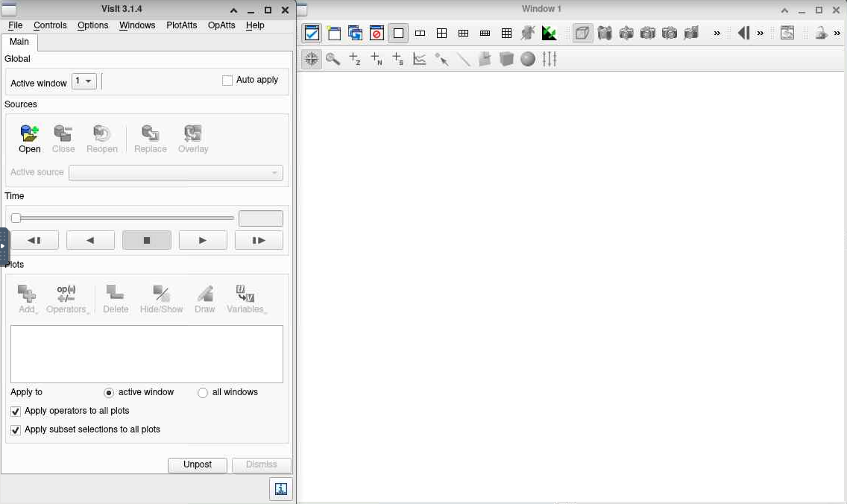Click the Overlay source button
Image resolution: width=847 pixels, height=504 pixels.
click(193, 139)
